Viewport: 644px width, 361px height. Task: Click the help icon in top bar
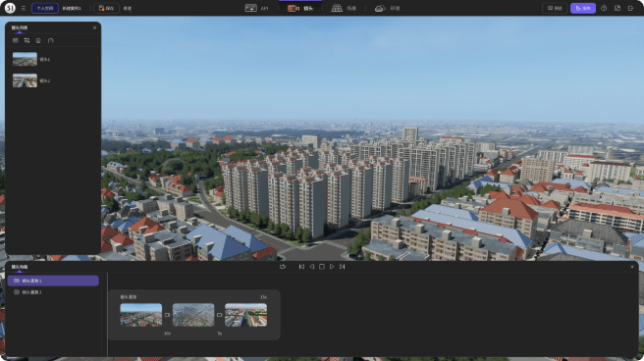pyautogui.click(x=604, y=8)
